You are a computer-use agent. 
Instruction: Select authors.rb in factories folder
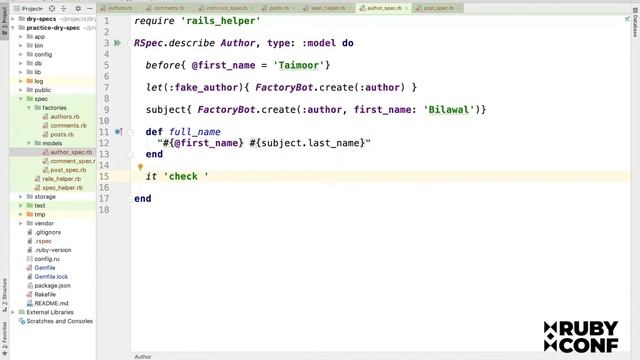tap(65, 117)
